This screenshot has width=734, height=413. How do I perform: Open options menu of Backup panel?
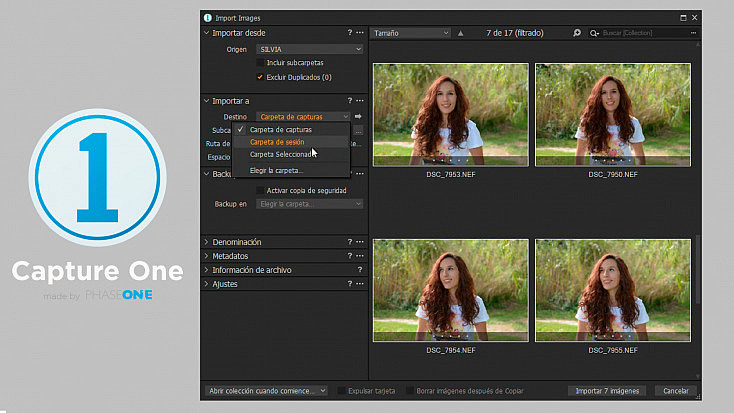click(360, 174)
